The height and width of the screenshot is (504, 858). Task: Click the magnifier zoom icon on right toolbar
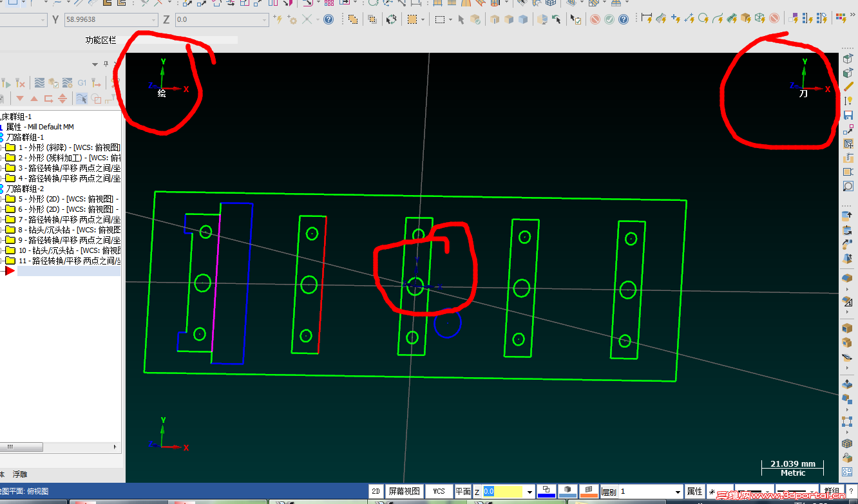coord(848,186)
